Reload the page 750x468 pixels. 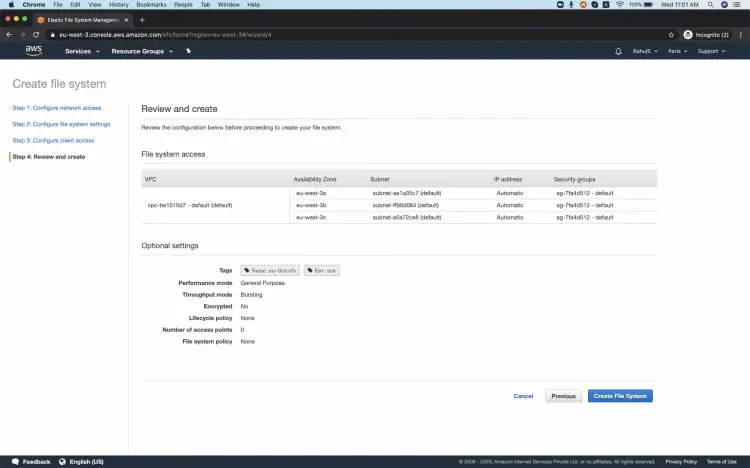coord(36,35)
